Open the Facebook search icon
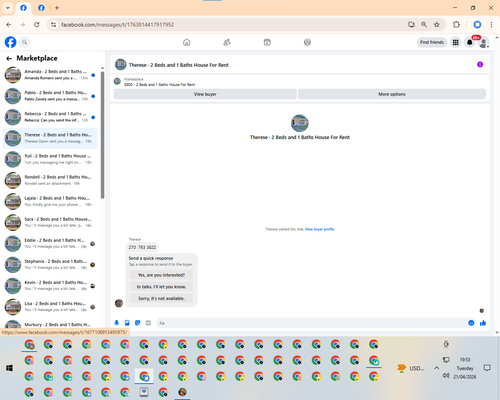The width and height of the screenshot is (500, 400). point(25,42)
